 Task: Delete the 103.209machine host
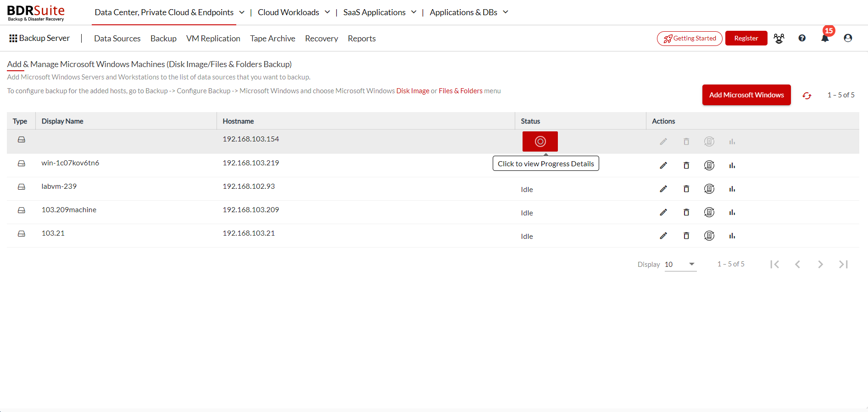coord(686,212)
